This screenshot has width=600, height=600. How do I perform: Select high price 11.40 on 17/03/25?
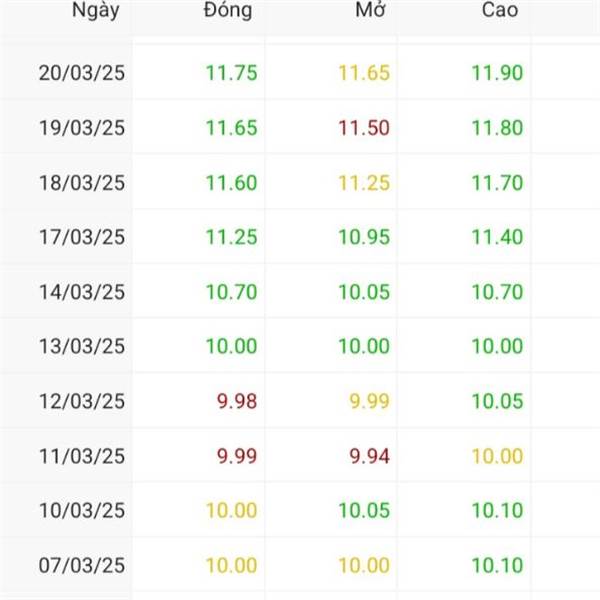497,237
